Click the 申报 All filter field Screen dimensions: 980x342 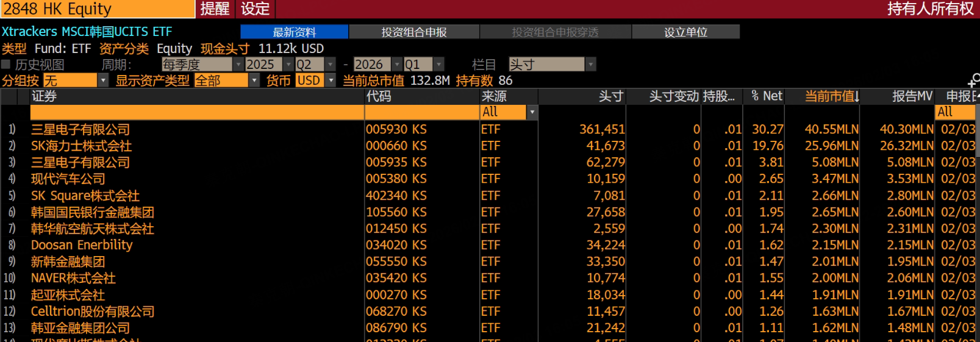point(957,112)
